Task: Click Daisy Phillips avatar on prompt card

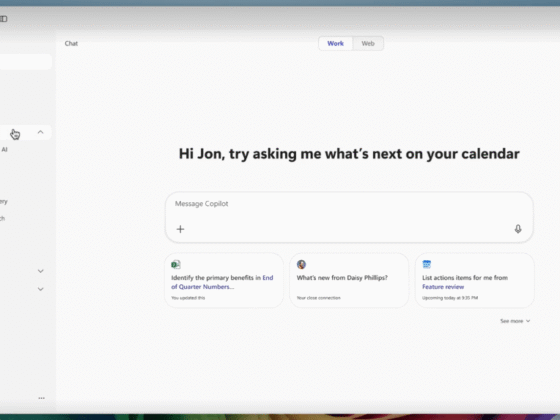Action: click(301, 264)
